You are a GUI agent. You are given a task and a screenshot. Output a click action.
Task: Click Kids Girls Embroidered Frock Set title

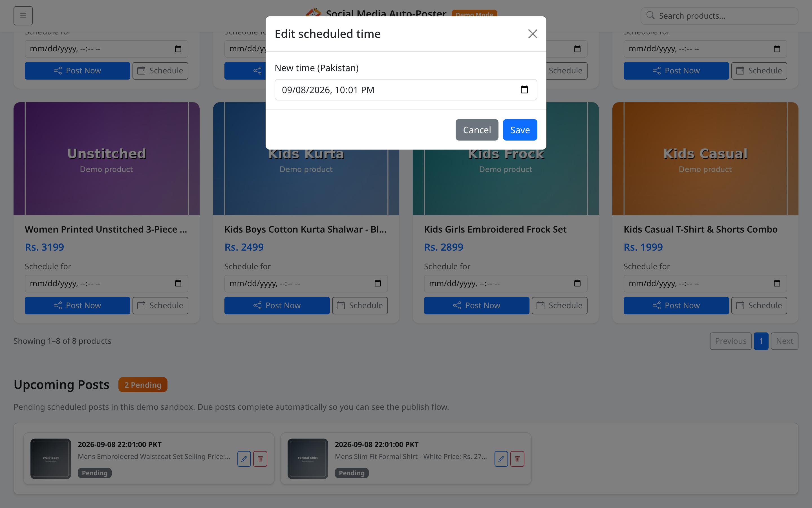click(495, 229)
